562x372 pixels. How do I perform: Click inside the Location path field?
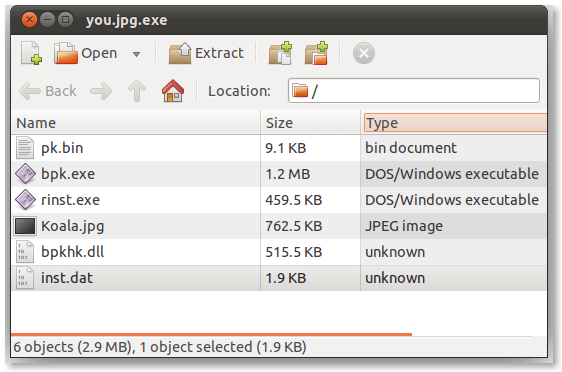point(414,91)
